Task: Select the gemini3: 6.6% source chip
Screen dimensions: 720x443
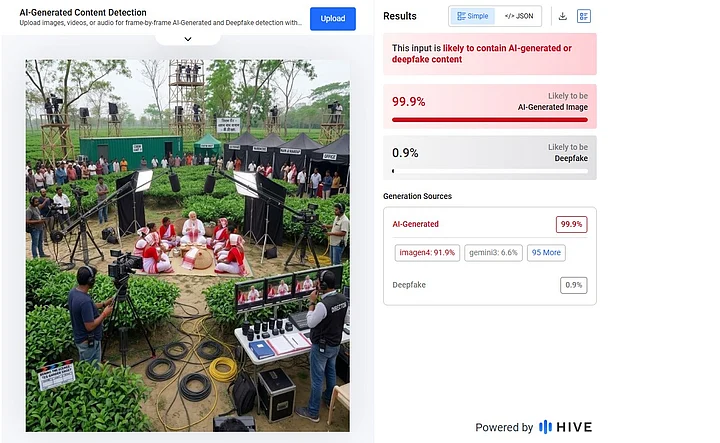Action: pyautogui.click(x=493, y=252)
